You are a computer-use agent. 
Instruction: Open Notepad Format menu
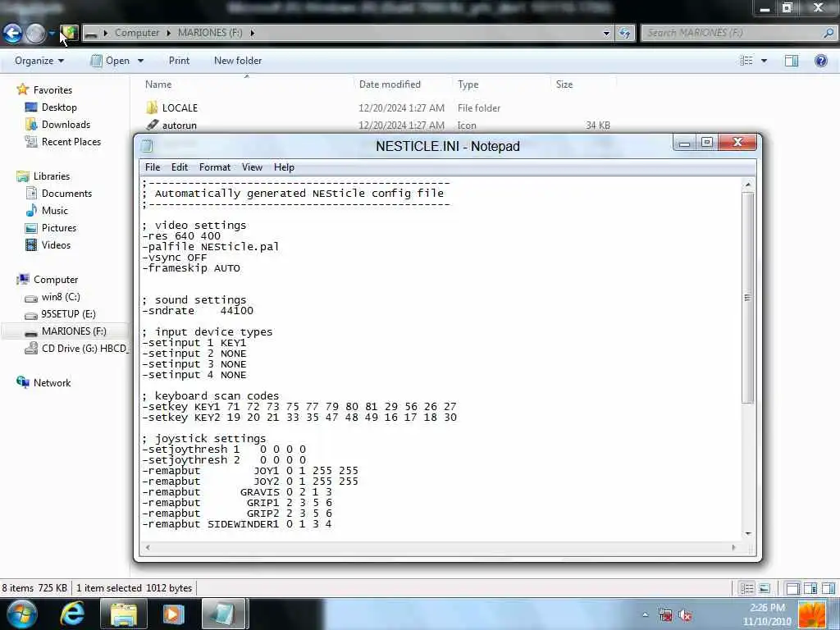tap(215, 167)
